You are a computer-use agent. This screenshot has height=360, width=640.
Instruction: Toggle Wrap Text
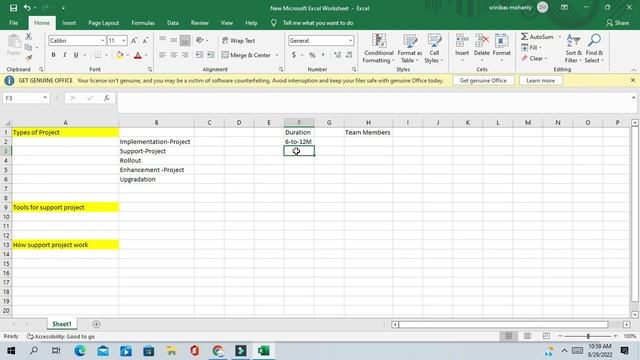[239, 40]
